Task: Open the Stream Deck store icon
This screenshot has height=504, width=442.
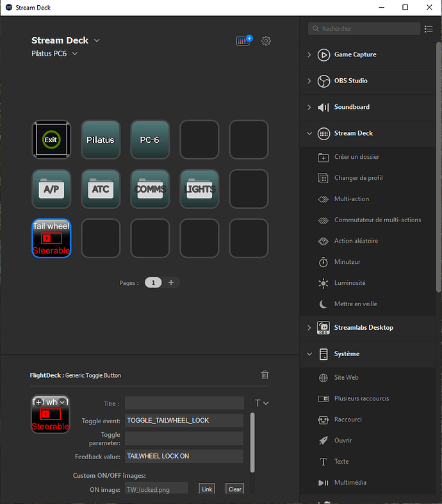Action: tap(244, 40)
